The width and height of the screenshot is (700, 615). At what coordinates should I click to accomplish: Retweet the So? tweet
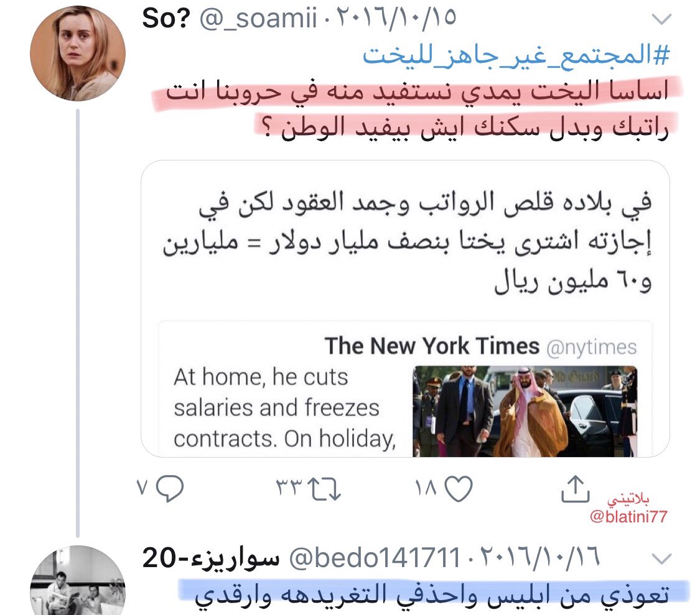(325, 489)
